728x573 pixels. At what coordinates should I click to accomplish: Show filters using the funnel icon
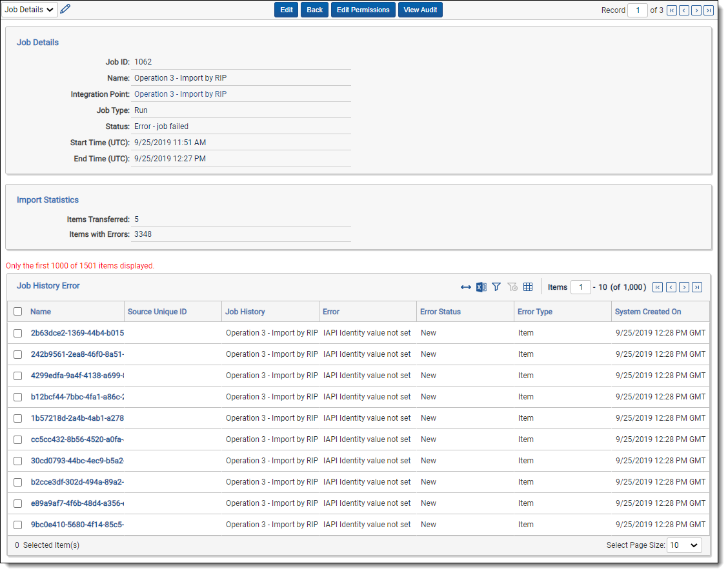[x=496, y=287]
